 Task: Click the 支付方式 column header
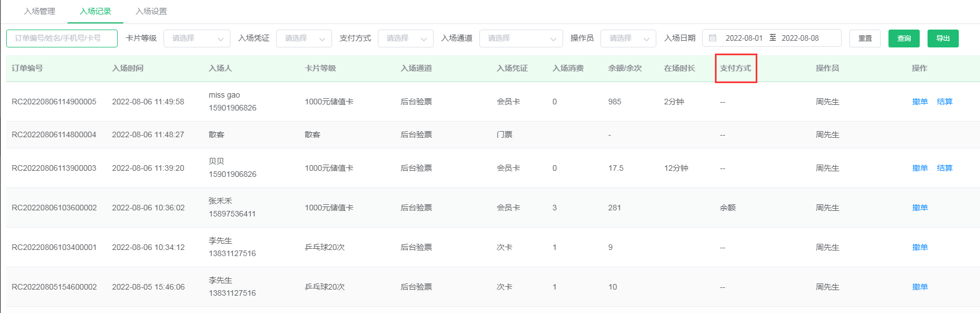tap(735, 68)
